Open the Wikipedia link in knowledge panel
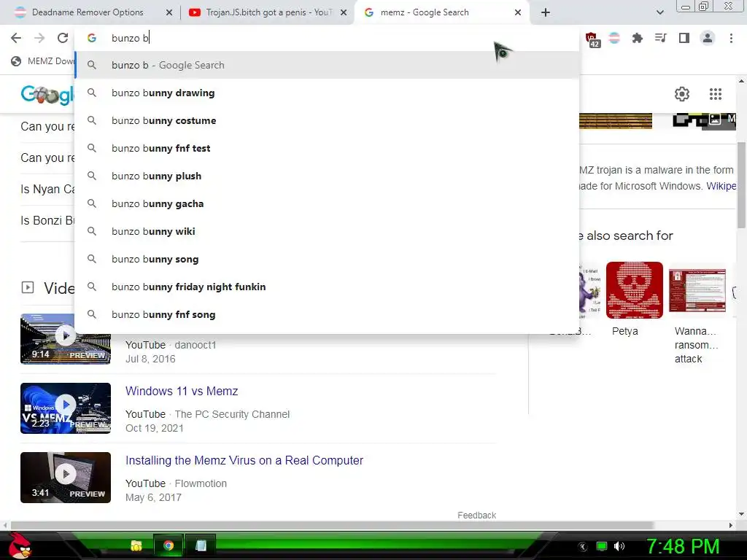The height and width of the screenshot is (560, 747). (721, 186)
